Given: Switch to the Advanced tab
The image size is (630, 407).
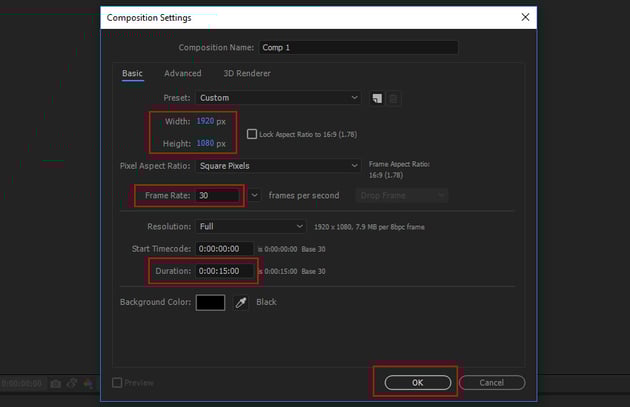Looking at the screenshot, I should pos(182,73).
